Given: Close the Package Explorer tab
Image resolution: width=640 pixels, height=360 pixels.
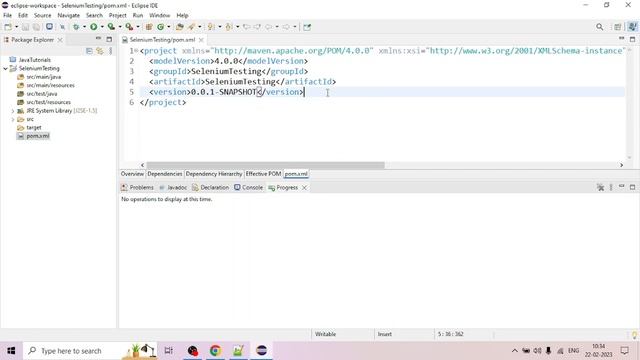Looking at the screenshot, I should click(x=60, y=40).
